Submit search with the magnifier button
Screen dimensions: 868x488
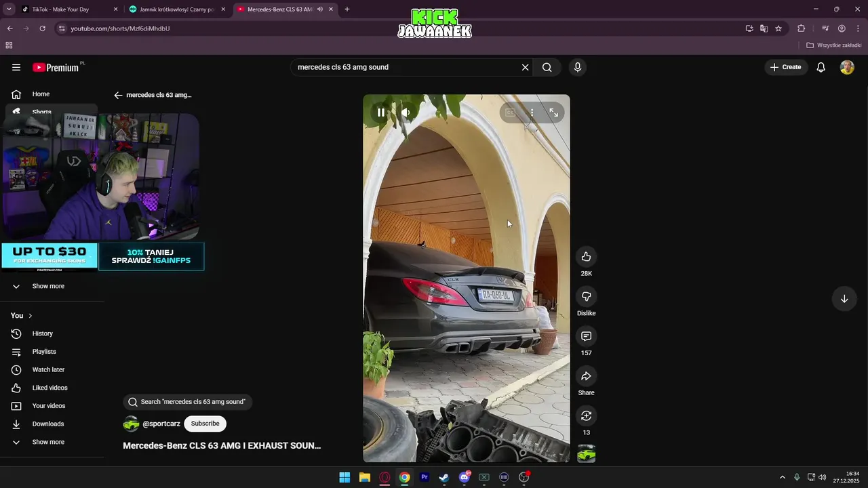click(x=547, y=67)
